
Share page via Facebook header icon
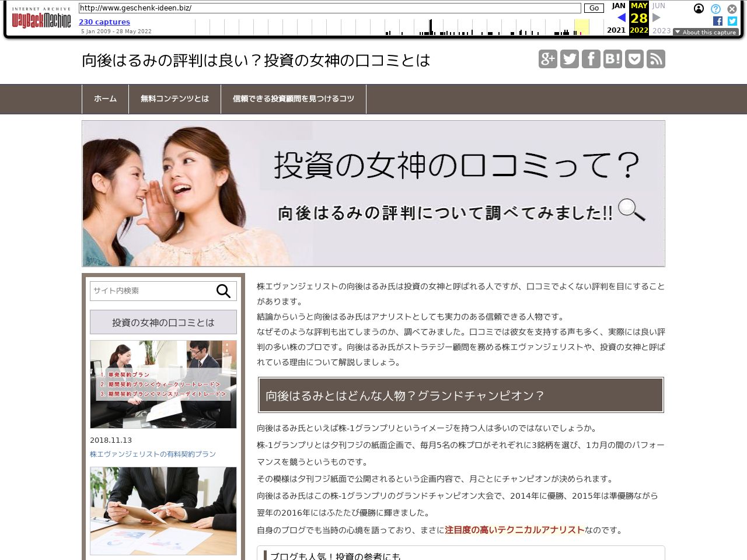(591, 59)
